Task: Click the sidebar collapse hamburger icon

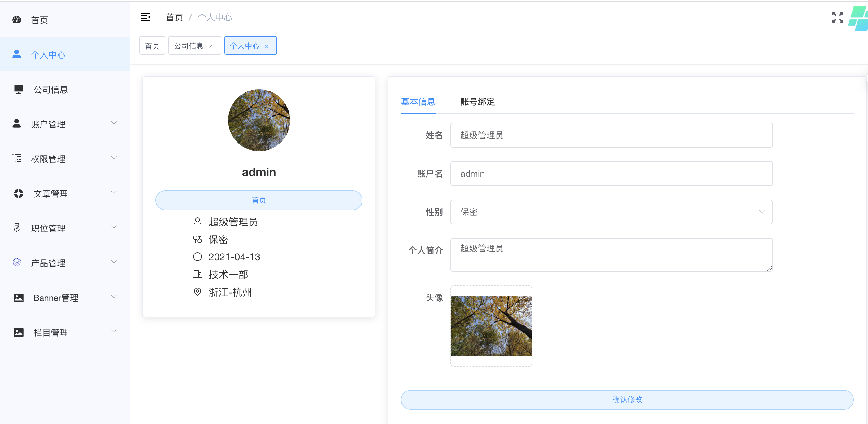Action: (x=145, y=17)
